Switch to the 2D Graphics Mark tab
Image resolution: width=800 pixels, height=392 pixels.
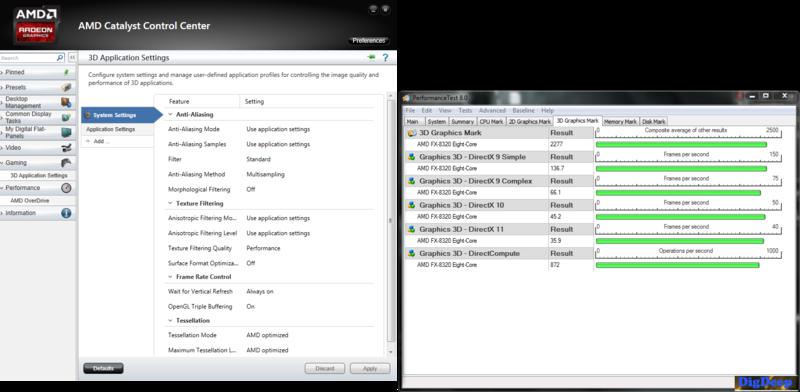coord(529,122)
